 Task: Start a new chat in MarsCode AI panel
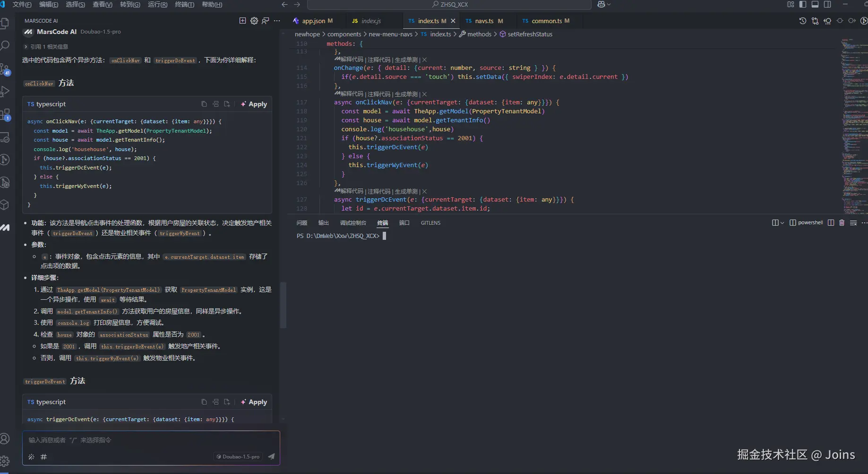pos(242,21)
